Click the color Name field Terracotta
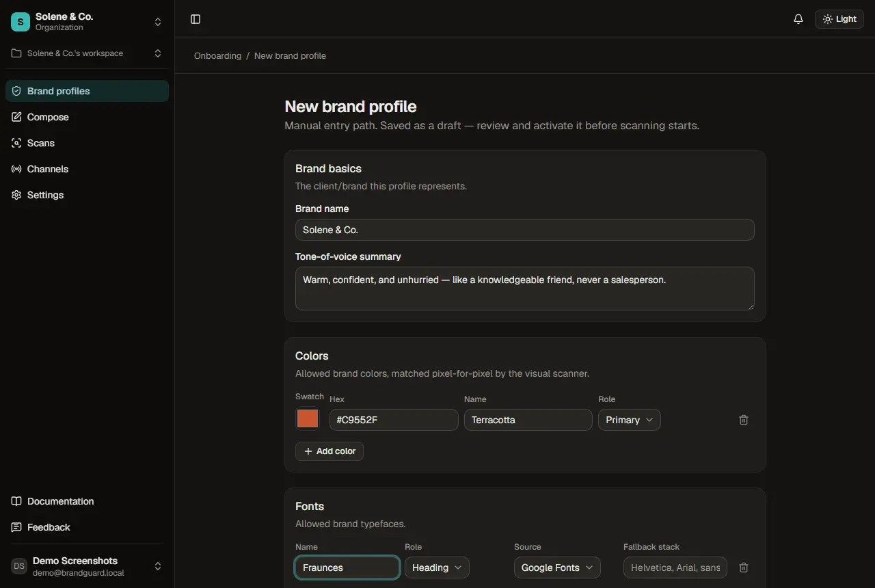Viewport: 875px width, 588px height. tap(528, 420)
